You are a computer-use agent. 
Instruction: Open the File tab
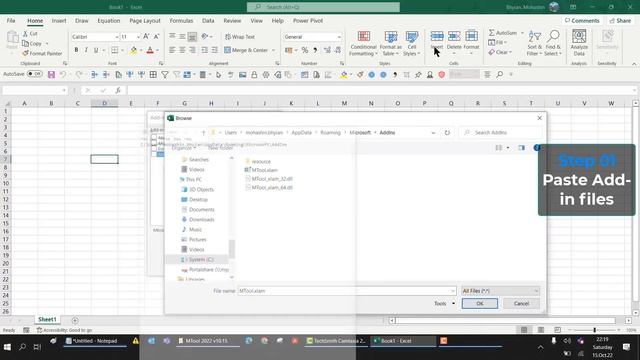[11, 20]
